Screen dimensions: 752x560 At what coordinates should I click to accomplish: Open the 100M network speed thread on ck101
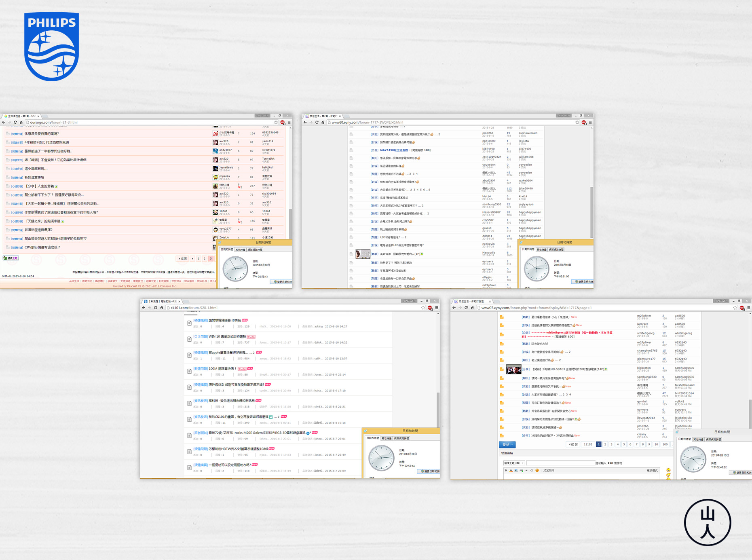(x=222, y=368)
